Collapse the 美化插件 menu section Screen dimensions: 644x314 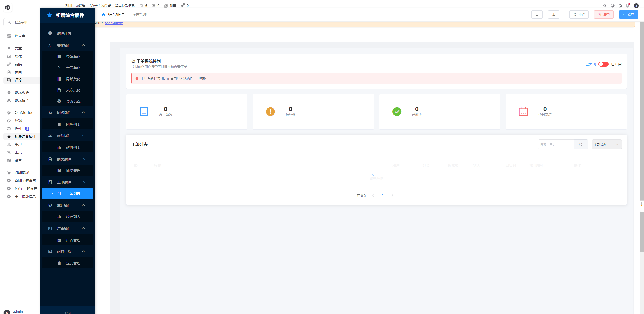pyautogui.click(x=83, y=45)
